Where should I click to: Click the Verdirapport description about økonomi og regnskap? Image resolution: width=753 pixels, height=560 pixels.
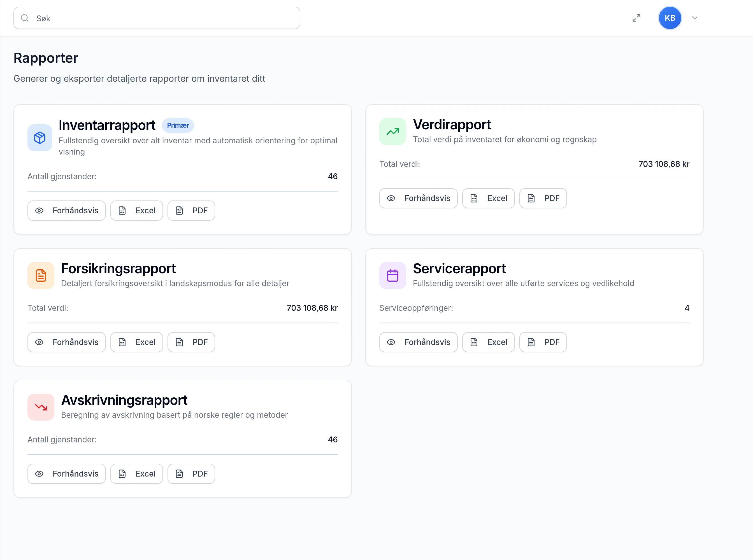click(505, 139)
